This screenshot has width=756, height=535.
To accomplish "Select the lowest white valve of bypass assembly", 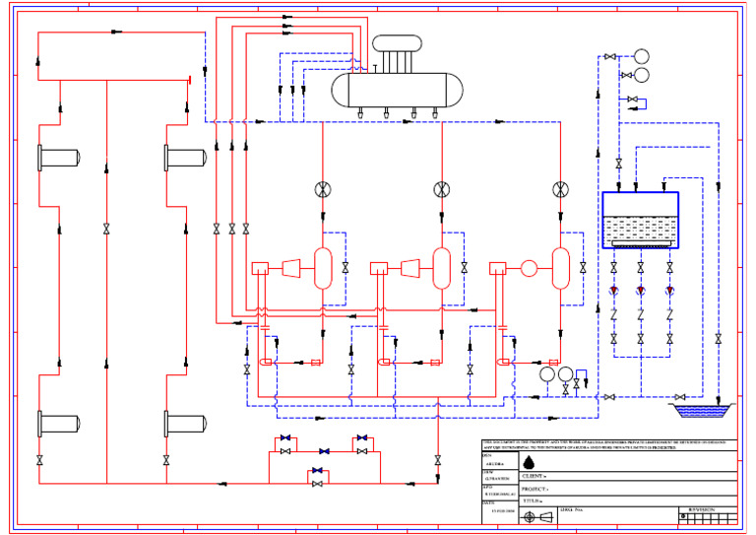I will point(317,484).
